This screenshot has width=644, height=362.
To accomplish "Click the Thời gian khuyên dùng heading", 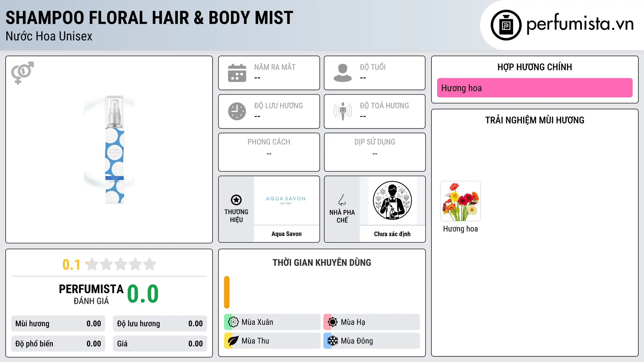I will (322, 262).
